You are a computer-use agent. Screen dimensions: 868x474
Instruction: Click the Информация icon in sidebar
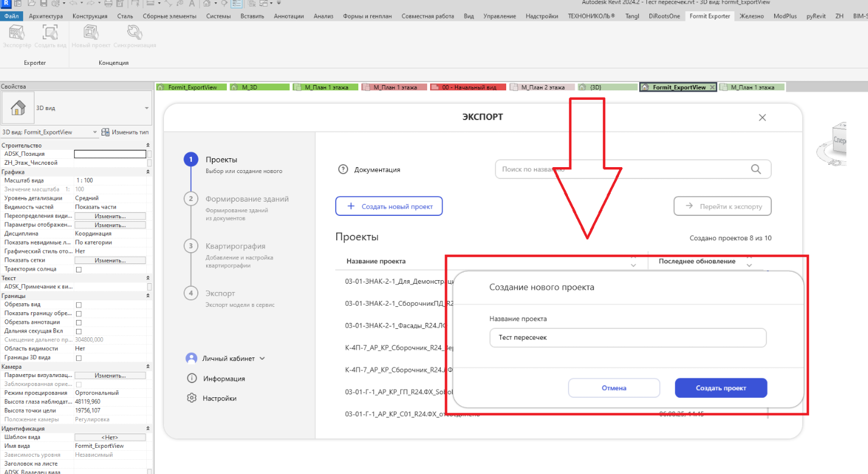[191, 378]
